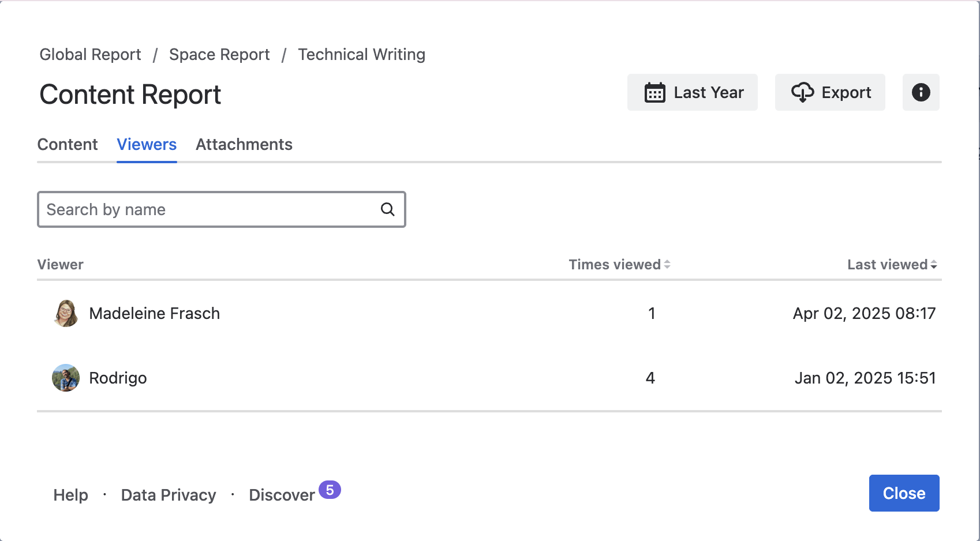Viewport: 980px width, 541px height.
Task: Sort using Times viewed arrow icon
Action: (667, 265)
